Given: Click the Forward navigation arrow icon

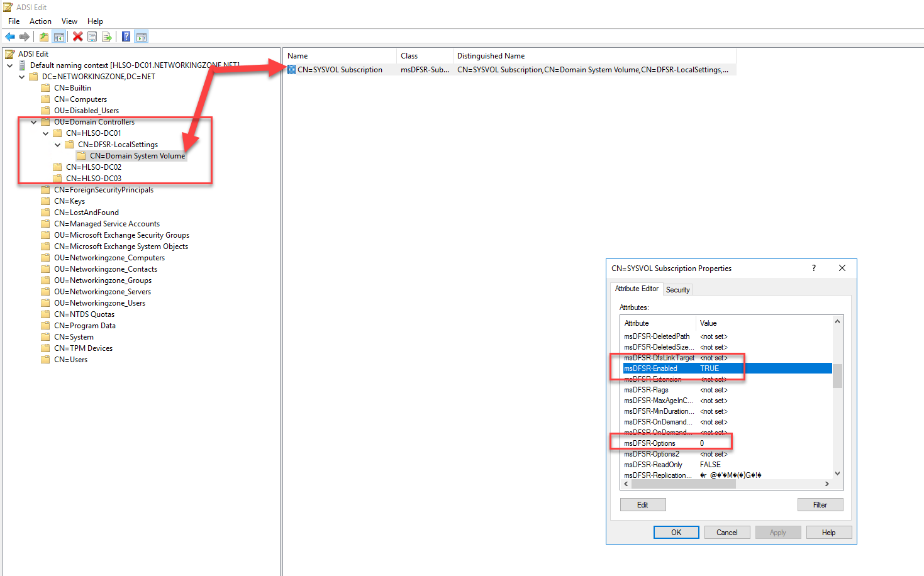Looking at the screenshot, I should pos(25,36).
